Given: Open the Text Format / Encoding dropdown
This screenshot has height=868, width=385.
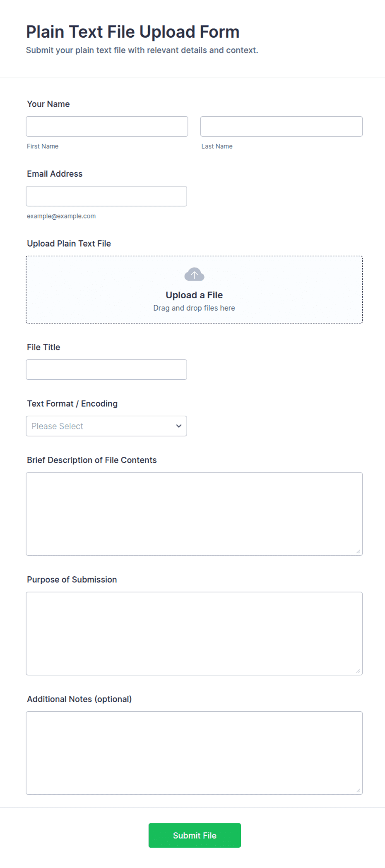Looking at the screenshot, I should (x=106, y=426).
